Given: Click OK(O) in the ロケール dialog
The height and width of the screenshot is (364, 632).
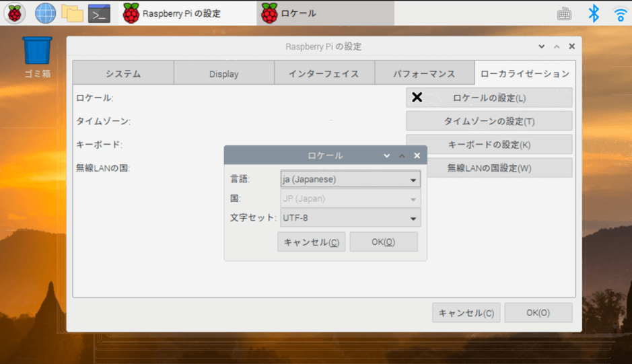Looking at the screenshot, I should click(x=384, y=242).
